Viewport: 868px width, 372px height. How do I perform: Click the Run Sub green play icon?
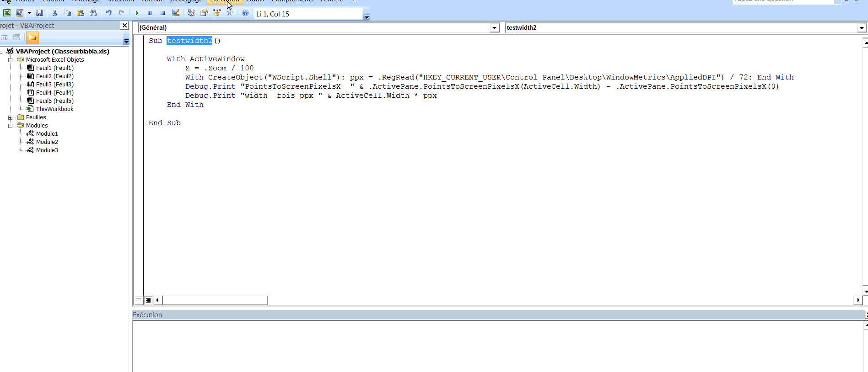(137, 13)
